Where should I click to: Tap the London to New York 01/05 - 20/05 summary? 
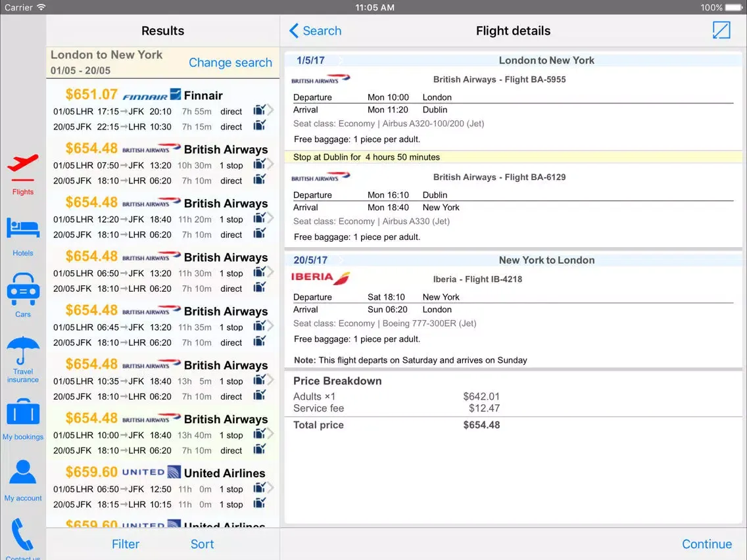click(107, 62)
